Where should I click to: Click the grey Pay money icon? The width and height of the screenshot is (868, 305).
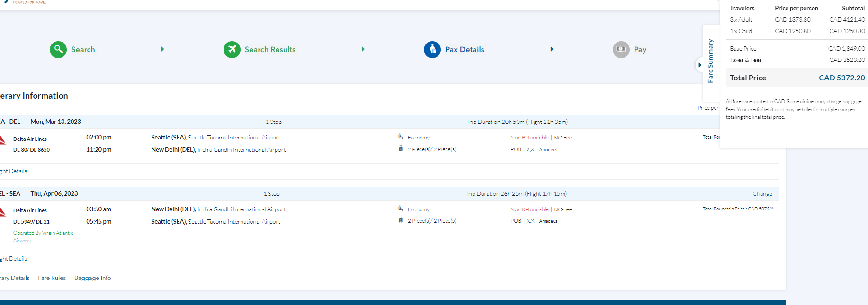(x=621, y=49)
